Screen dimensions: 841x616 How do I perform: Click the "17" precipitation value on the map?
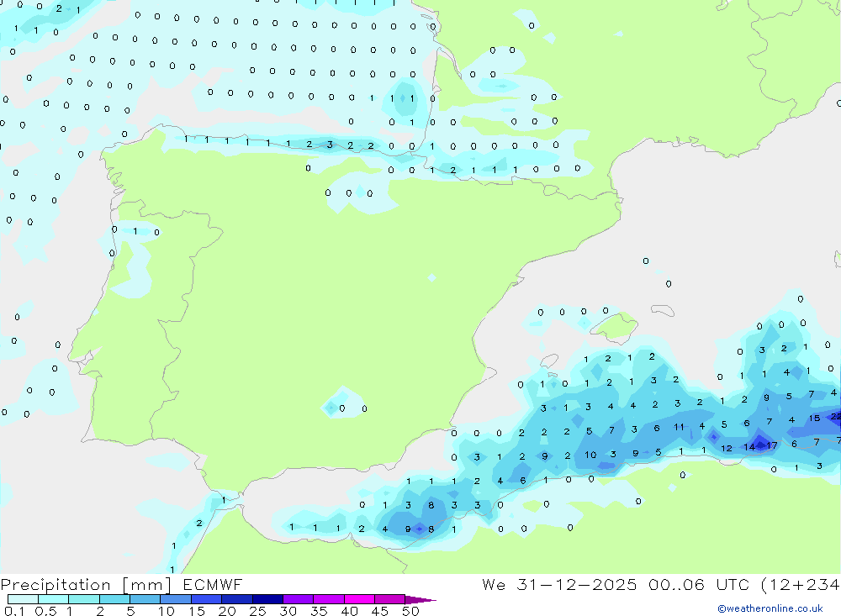pos(772,445)
